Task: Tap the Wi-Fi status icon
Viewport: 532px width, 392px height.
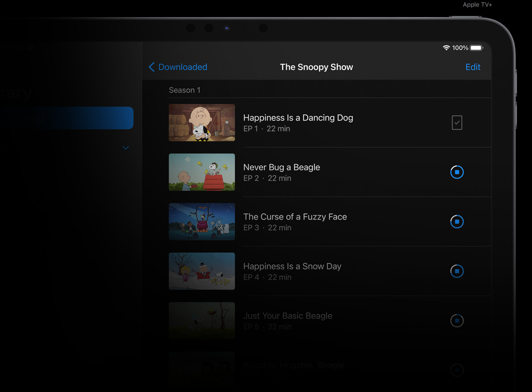Action: tap(446, 48)
